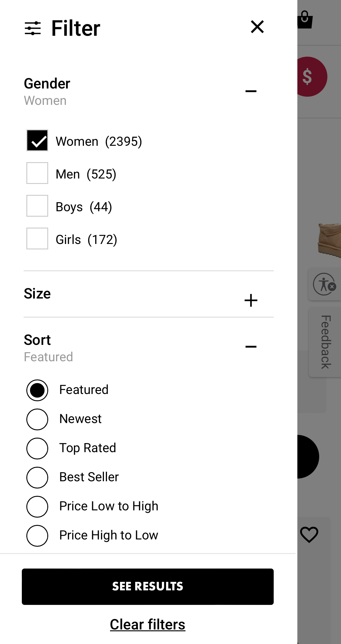Select the Newest sort option
The height and width of the screenshot is (644, 341).
tap(37, 419)
